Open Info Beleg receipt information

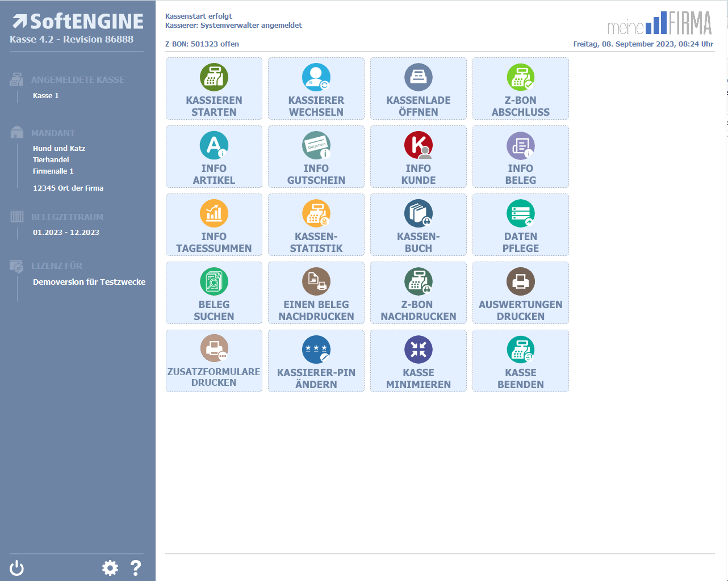521,157
